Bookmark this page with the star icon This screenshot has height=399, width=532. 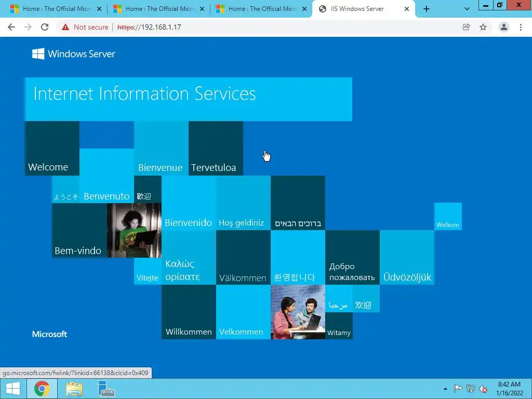click(x=483, y=27)
